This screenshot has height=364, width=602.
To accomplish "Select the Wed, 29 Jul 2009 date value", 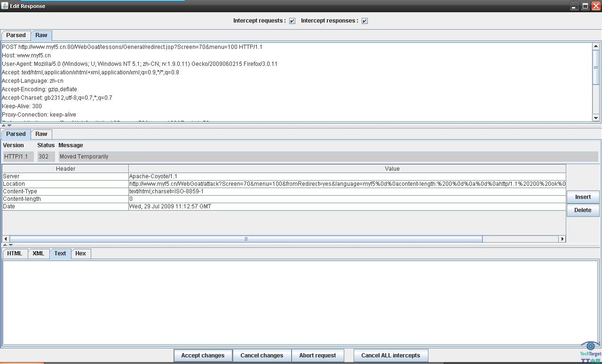I will pos(347,206).
